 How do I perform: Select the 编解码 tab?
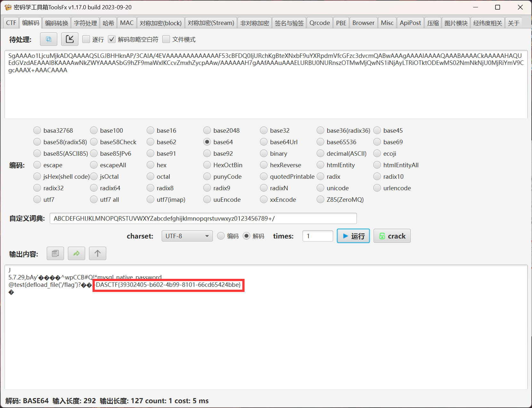pyautogui.click(x=31, y=23)
